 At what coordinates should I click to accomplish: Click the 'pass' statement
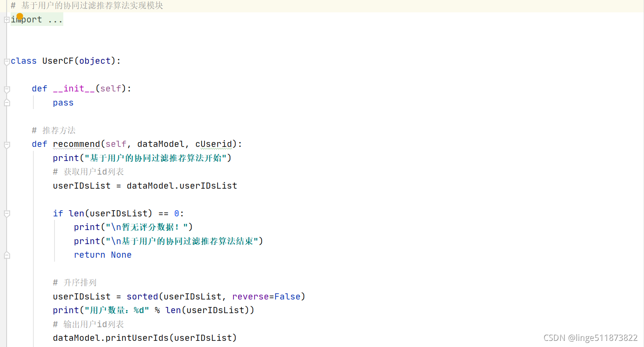tap(63, 103)
